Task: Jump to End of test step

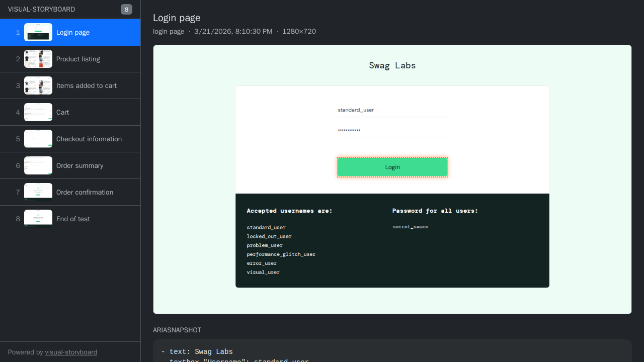Action: [73, 219]
